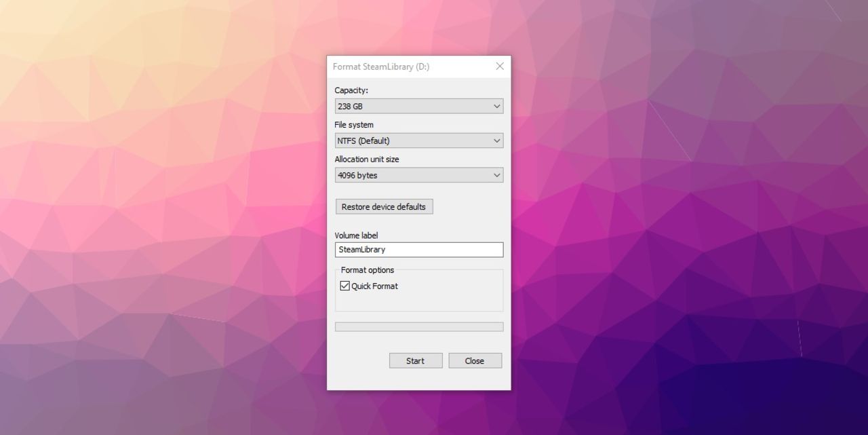This screenshot has width=868, height=435.
Task: Select the File system label
Action: click(354, 125)
